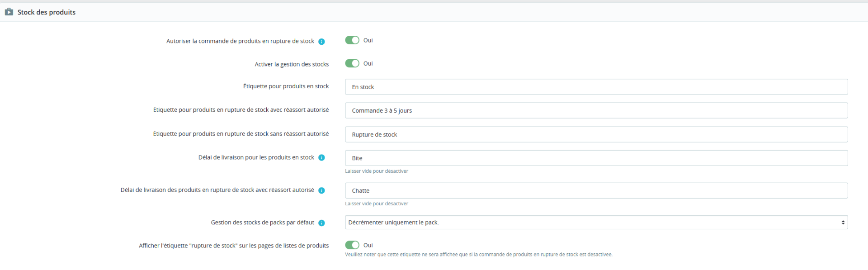Click info icon beside Autoriser la commande
This screenshot has height=270, width=868.
(321, 42)
